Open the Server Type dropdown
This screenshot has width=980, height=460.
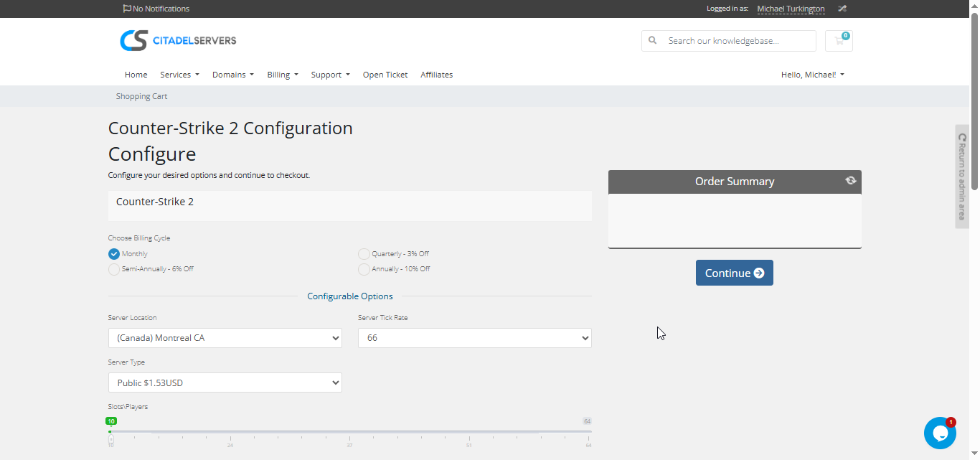(225, 383)
